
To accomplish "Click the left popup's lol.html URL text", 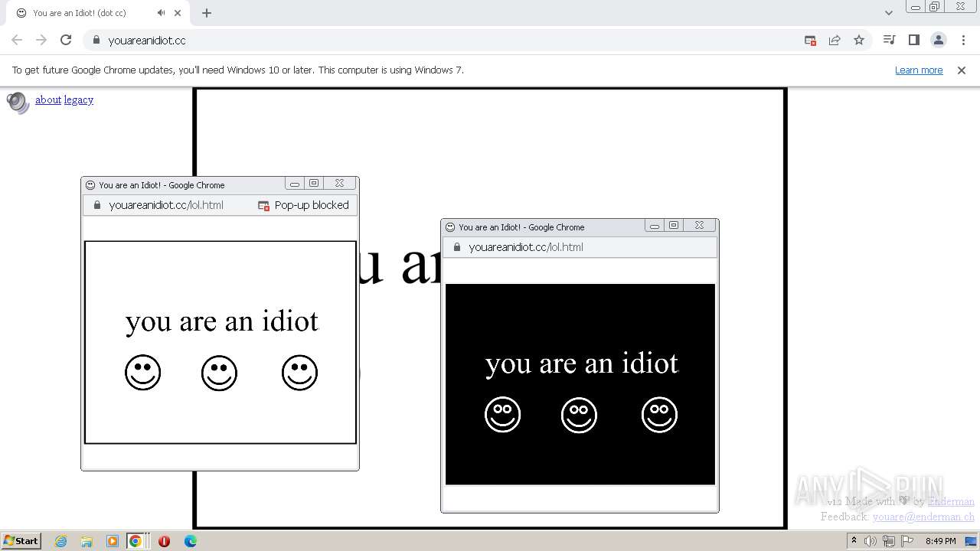I will [x=166, y=205].
